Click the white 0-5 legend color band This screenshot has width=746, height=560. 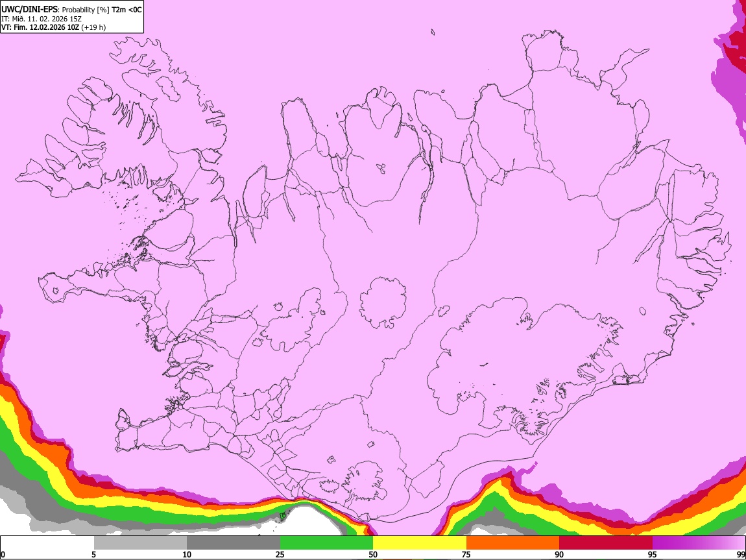click(47, 543)
